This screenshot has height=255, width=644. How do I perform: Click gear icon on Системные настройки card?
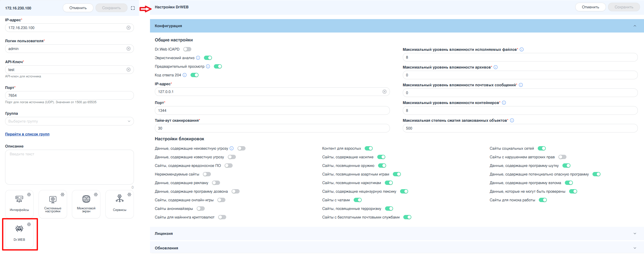[x=63, y=195]
